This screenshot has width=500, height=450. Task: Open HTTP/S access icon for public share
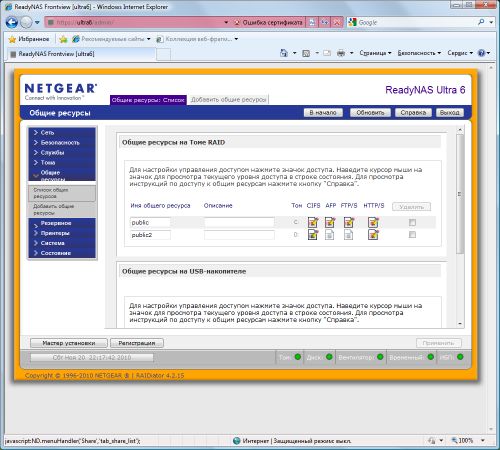(373, 222)
